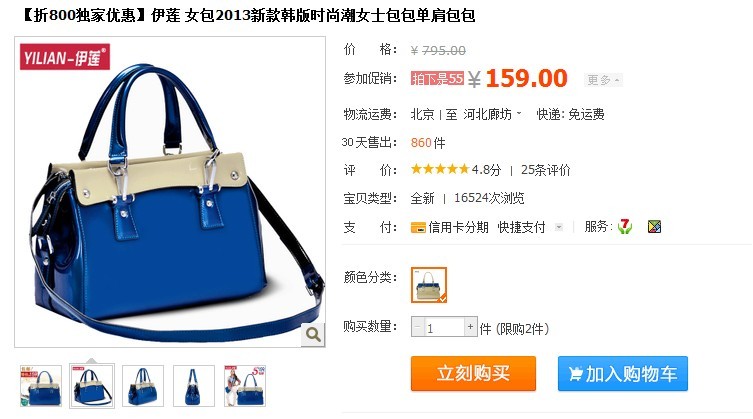753x419 pixels.
Task: Click the credit card installment icon
Action: tap(418, 227)
